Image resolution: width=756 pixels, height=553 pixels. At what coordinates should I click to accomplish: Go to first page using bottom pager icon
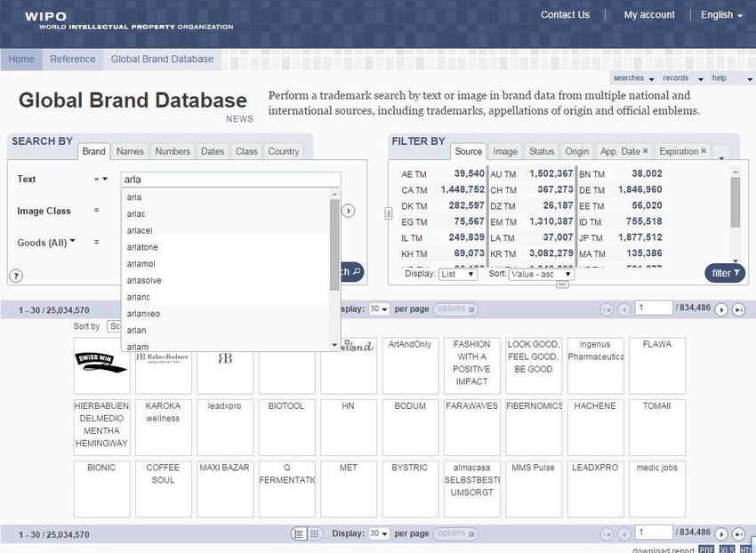coord(607,534)
